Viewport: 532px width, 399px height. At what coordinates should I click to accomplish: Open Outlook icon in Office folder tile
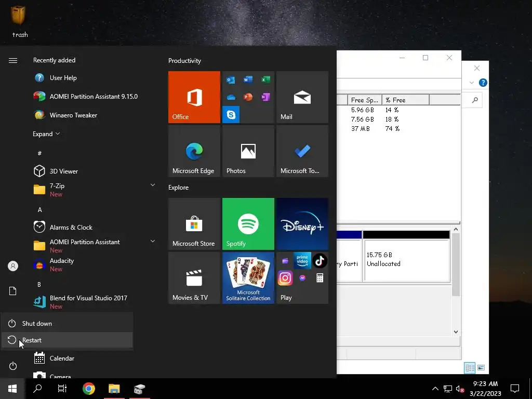pyautogui.click(x=231, y=80)
